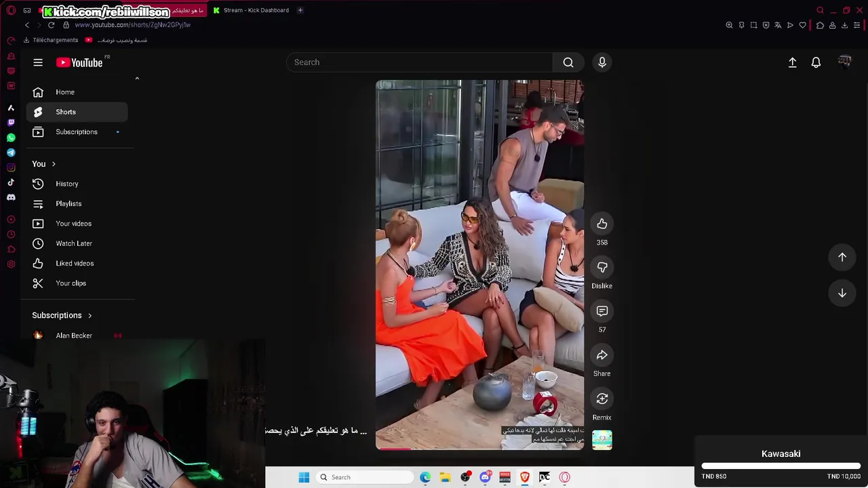Open History in the sidebar

[77, 184]
